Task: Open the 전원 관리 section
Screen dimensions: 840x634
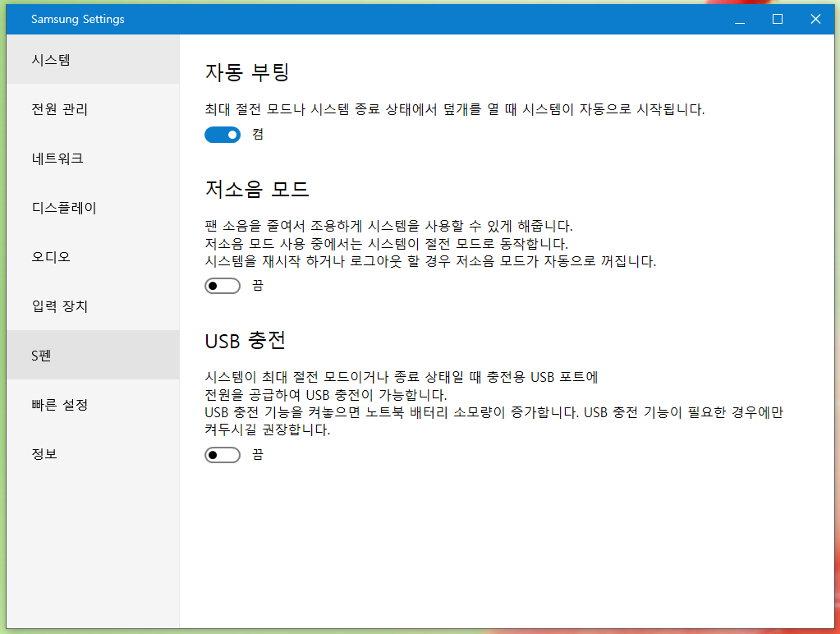Action: click(94, 108)
